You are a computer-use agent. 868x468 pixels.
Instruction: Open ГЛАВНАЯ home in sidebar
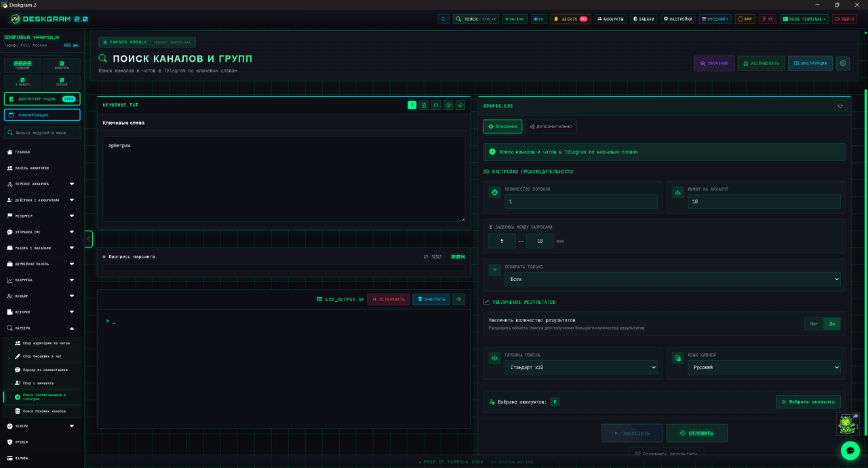pos(42,152)
